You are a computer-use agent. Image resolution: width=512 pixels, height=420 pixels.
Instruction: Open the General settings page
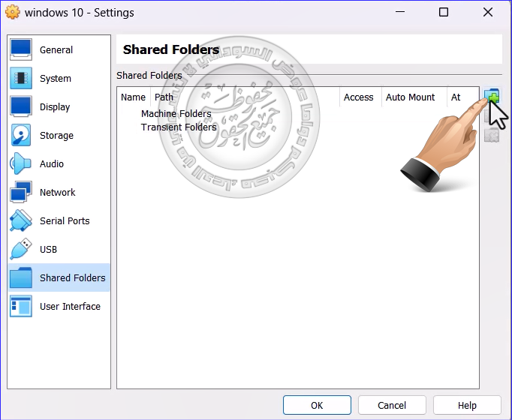click(56, 50)
